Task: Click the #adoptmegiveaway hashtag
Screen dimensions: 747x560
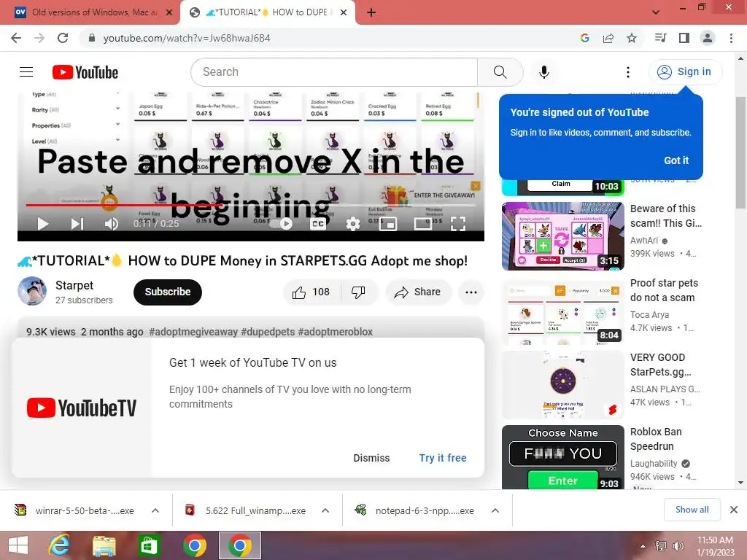Action: pos(193,332)
